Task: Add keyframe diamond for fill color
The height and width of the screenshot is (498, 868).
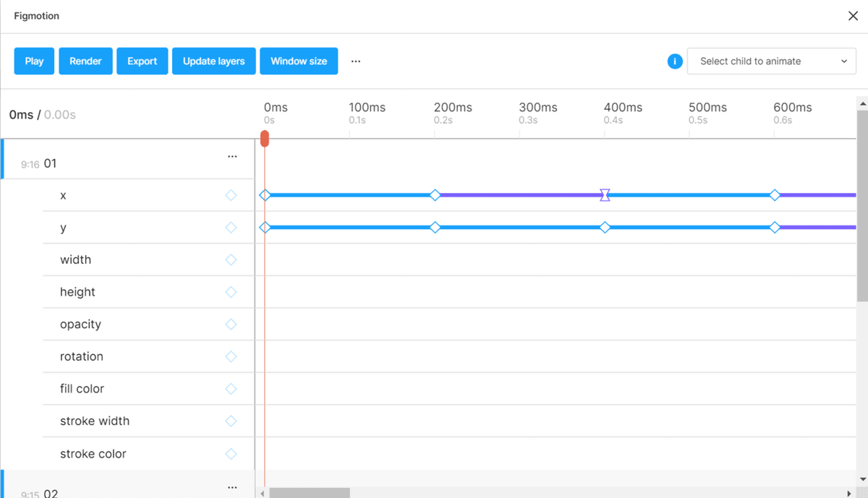Action: [231, 389]
